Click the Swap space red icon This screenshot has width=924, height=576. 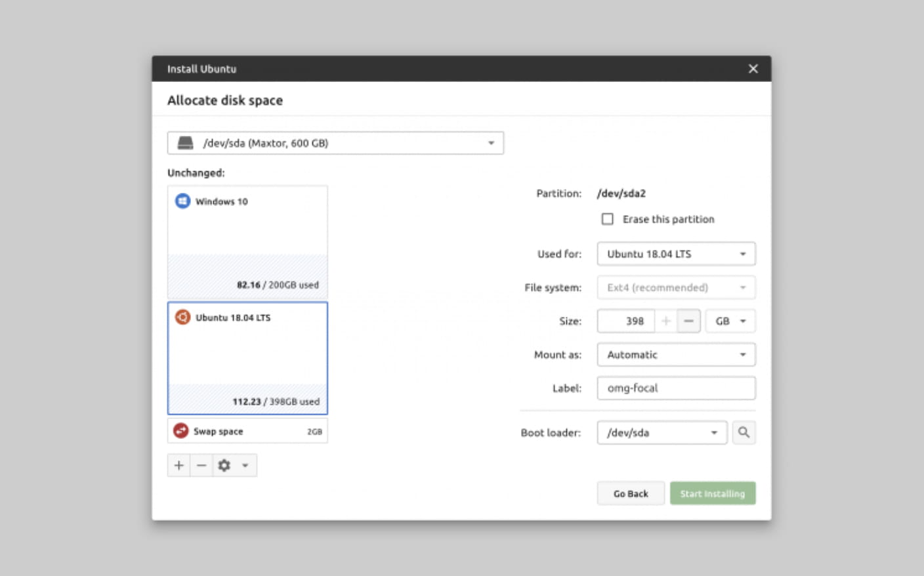click(x=180, y=430)
